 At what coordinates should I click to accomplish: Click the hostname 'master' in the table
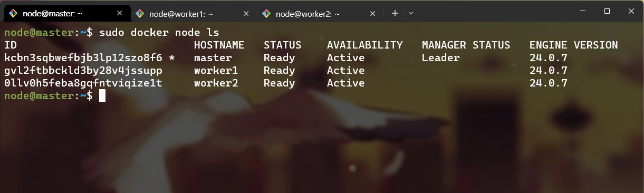[x=213, y=58]
